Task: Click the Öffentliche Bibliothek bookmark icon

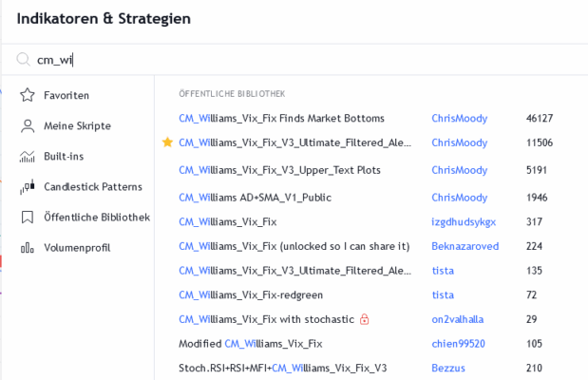Action: 25,217
